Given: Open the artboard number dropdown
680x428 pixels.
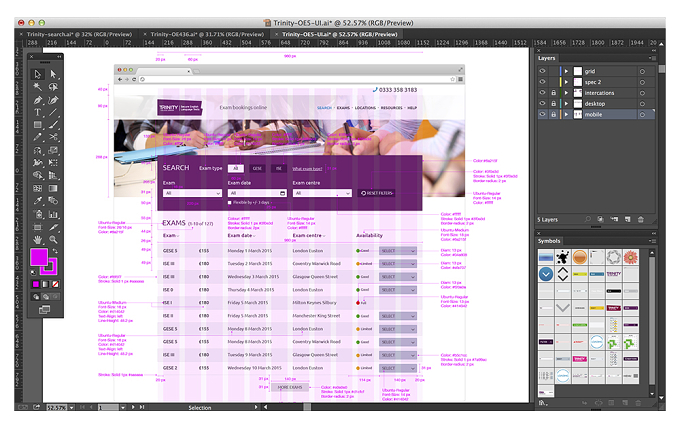Looking at the screenshot, I should click(x=123, y=408).
